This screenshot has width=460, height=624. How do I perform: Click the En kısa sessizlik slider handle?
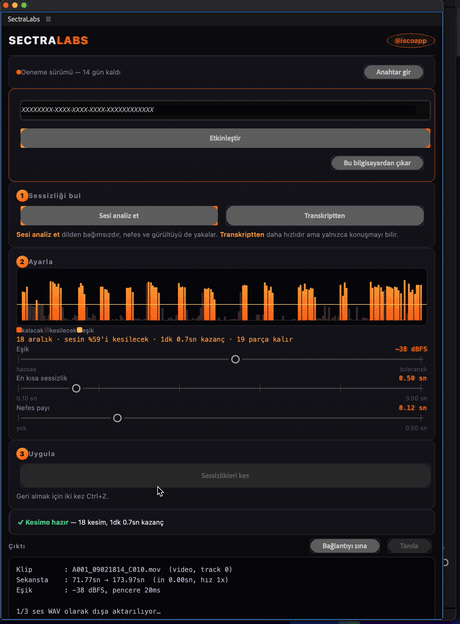point(76,388)
